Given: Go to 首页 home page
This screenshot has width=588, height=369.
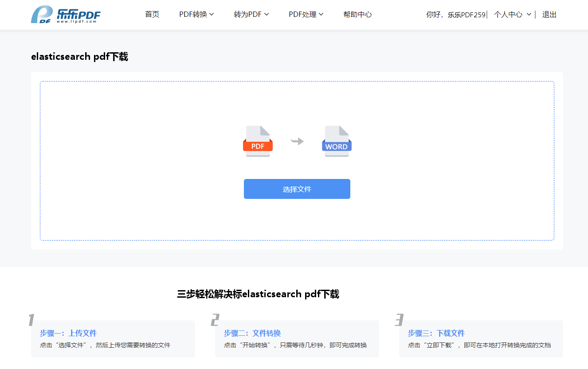Looking at the screenshot, I should pyautogui.click(x=152, y=15).
